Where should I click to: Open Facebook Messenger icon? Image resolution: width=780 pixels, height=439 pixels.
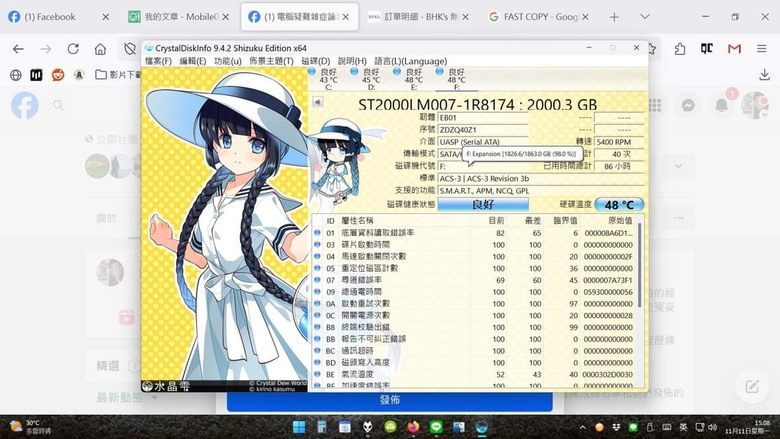tap(688, 105)
